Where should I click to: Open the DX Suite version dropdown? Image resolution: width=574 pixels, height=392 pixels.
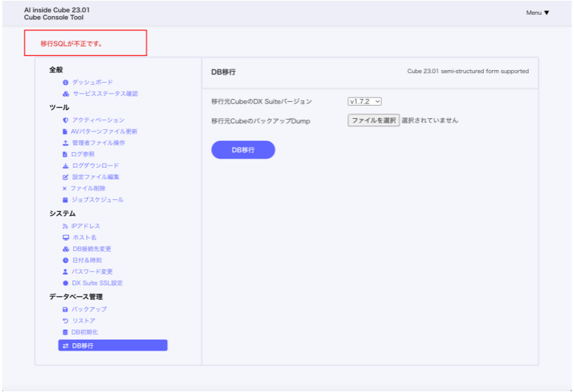(364, 101)
